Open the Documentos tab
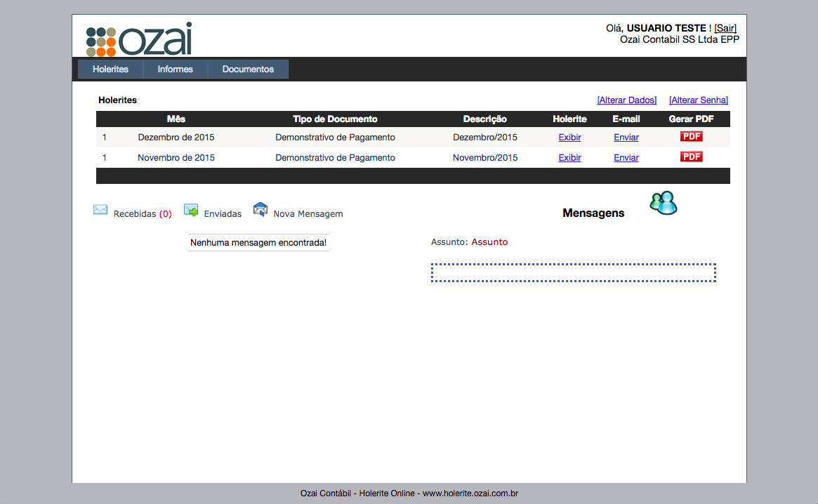Image resolution: width=818 pixels, height=504 pixels. point(248,69)
